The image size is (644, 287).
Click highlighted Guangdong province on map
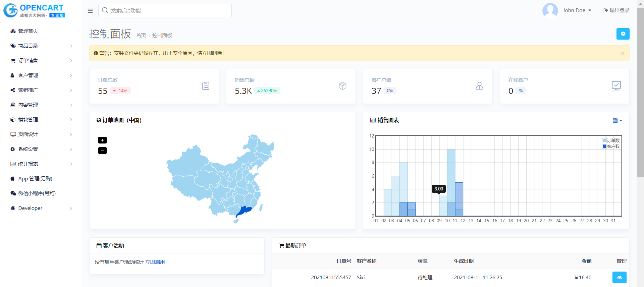[x=245, y=211]
